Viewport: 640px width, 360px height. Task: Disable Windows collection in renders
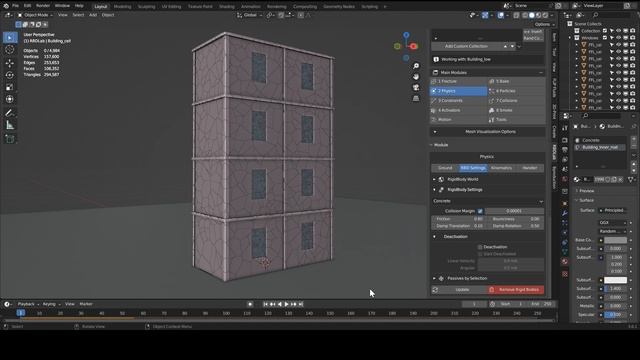(x=633, y=38)
